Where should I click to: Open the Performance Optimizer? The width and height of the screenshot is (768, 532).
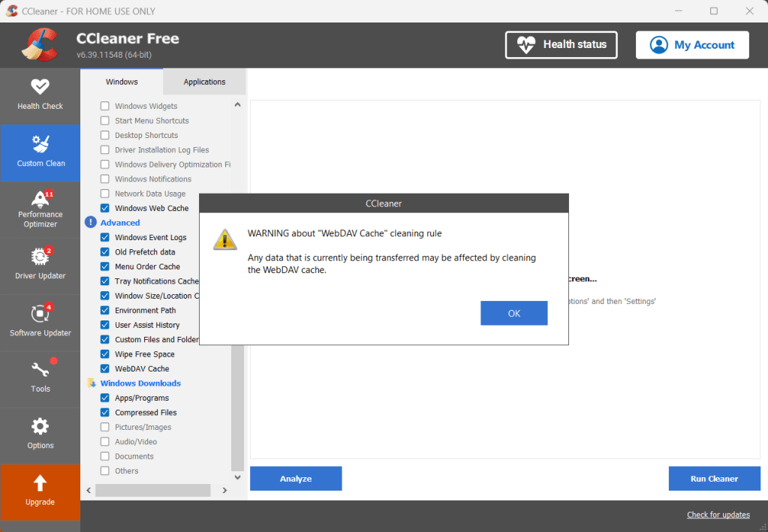pos(40,209)
